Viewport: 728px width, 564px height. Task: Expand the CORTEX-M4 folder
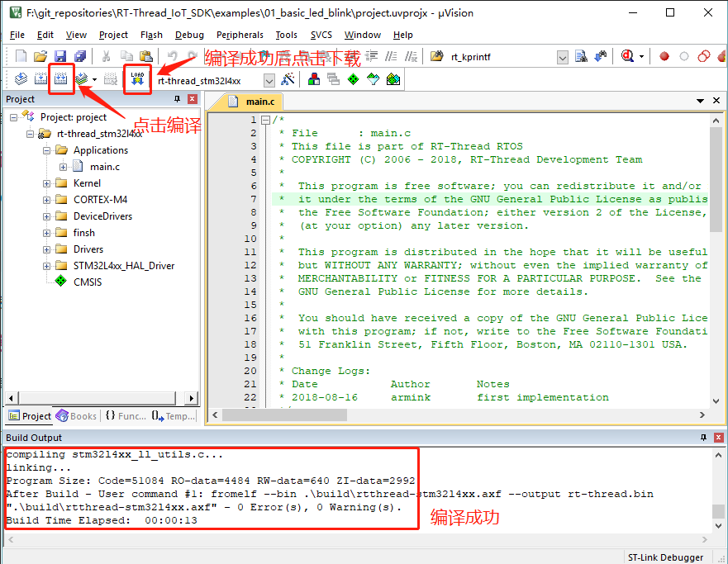(x=46, y=200)
